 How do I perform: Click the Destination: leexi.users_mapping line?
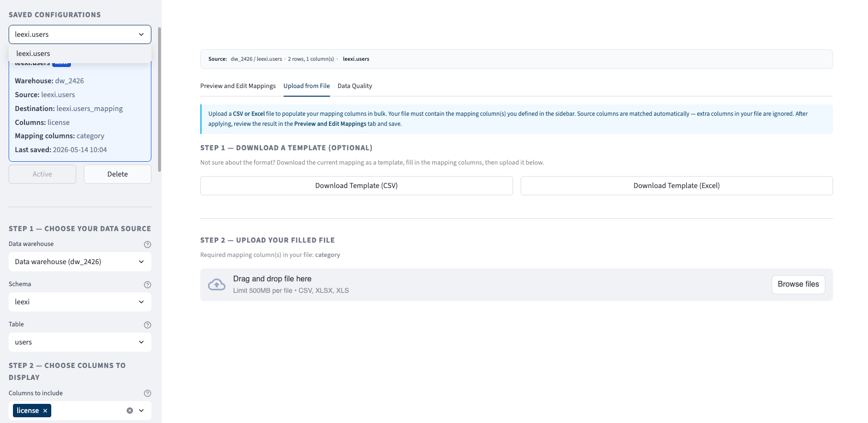tap(69, 109)
